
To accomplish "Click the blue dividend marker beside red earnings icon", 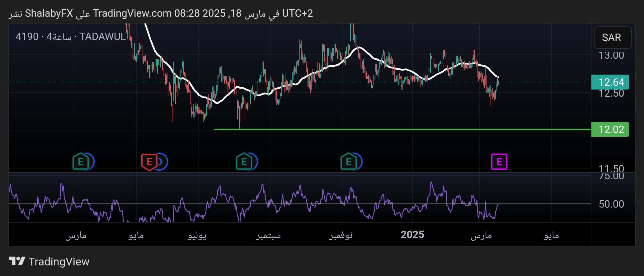I will [x=162, y=162].
